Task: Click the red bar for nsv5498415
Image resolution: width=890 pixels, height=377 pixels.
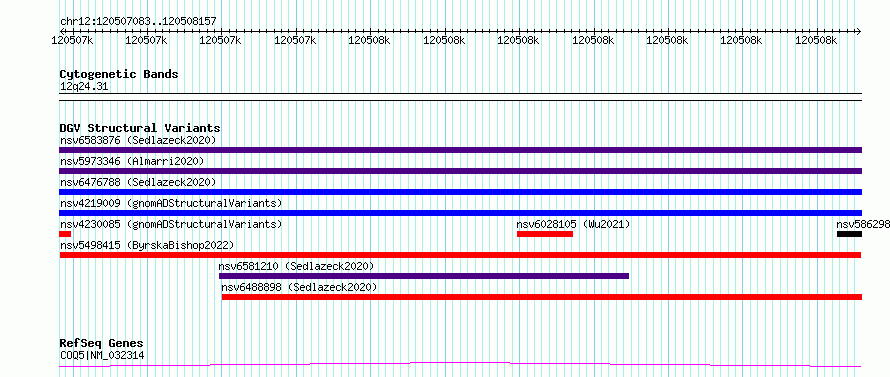Action: (x=460, y=255)
